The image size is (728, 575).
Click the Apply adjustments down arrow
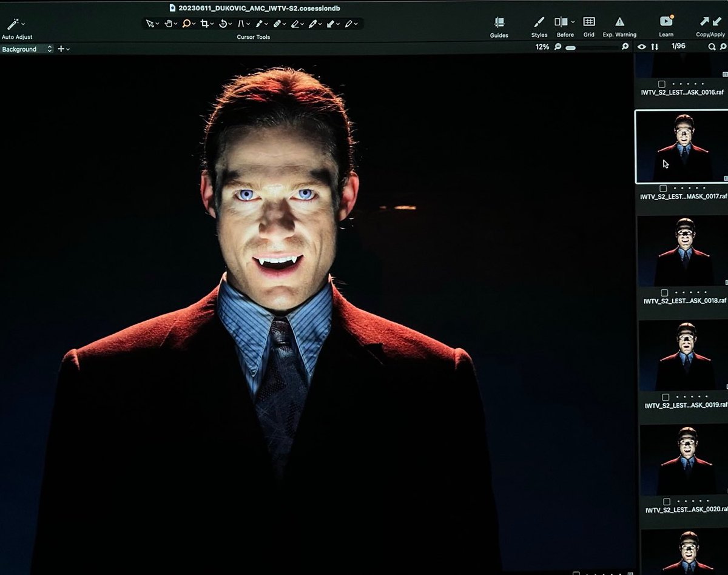[x=717, y=22]
